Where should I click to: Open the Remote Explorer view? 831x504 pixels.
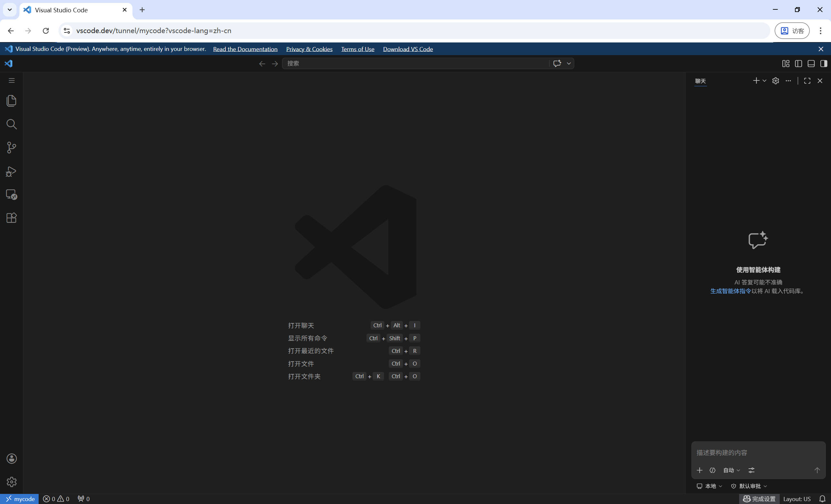pos(11,194)
